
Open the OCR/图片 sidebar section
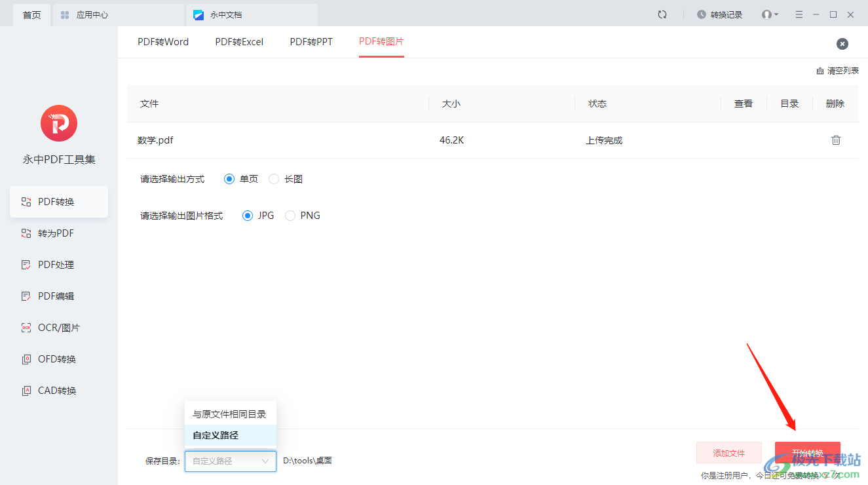[x=58, y=328]
